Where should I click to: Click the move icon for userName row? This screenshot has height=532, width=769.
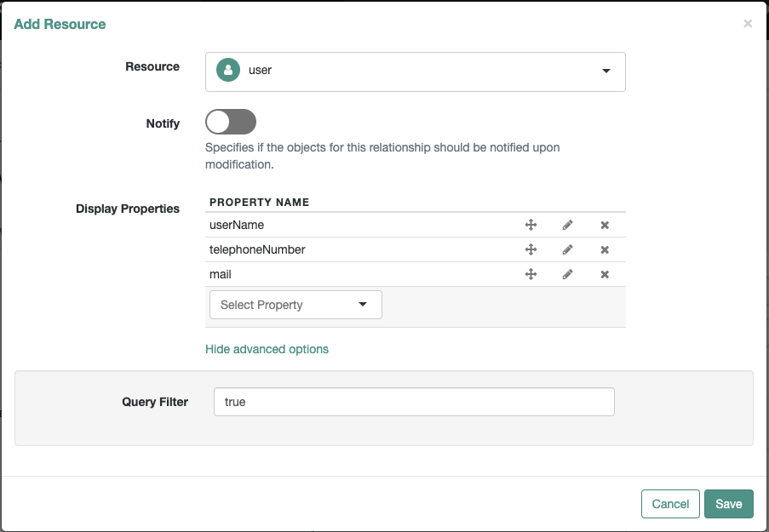[x=531, y=226]
